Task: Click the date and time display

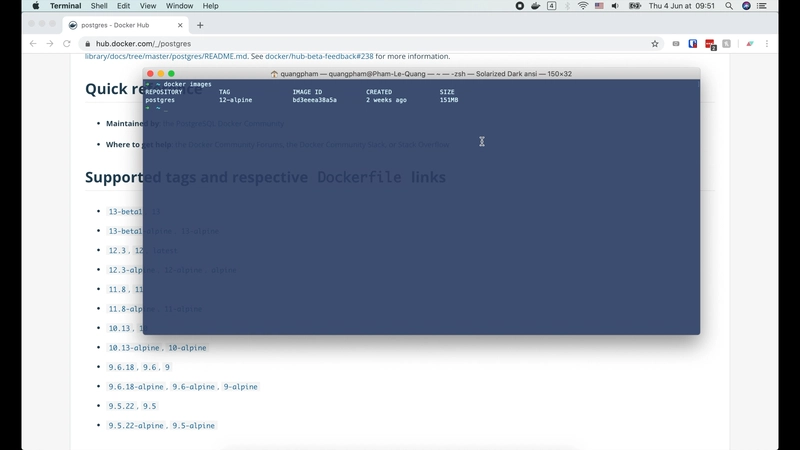Action: coord(682,6)
